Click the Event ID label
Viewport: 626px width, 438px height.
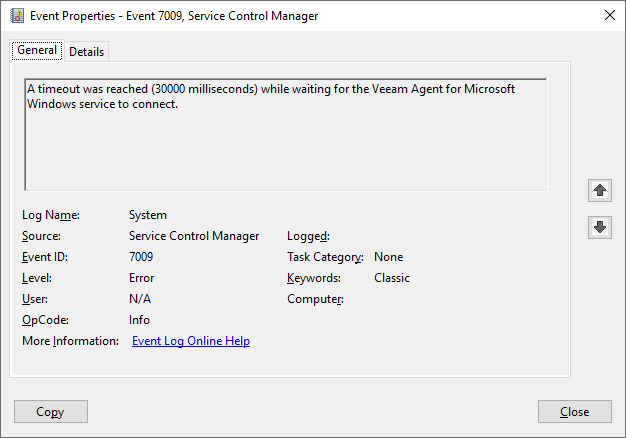(45, 257)
